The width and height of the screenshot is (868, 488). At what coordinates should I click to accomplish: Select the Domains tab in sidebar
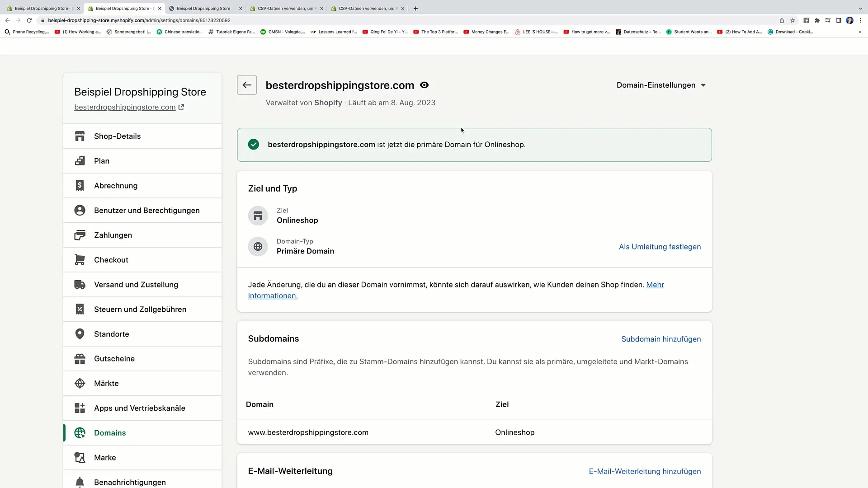coord(110,432)
